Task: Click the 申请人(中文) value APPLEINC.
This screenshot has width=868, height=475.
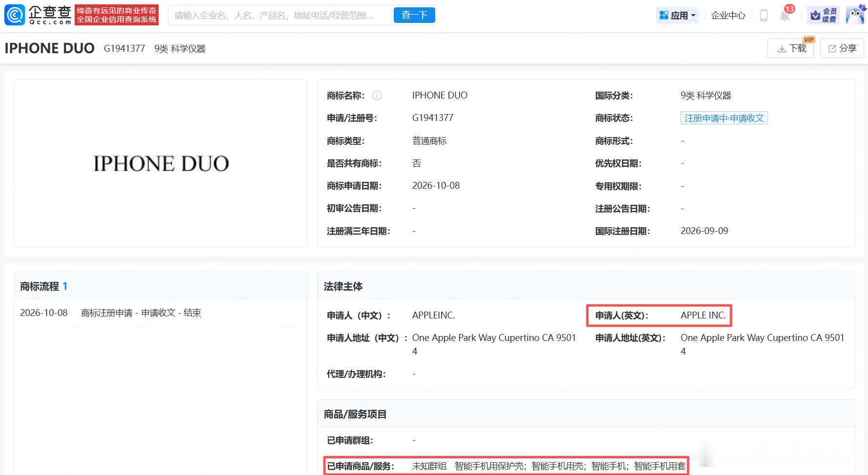Action: (x=433, y=315)
